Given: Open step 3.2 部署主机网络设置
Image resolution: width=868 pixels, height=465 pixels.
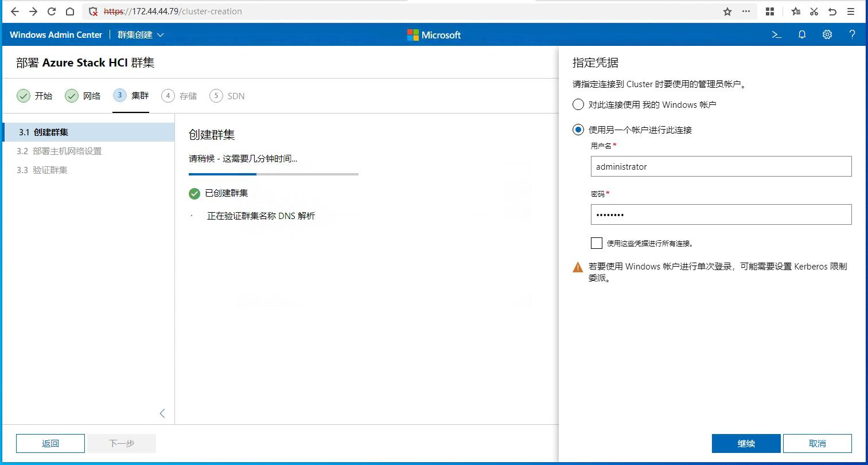Looking at the screenshot, I should [88, 151].
